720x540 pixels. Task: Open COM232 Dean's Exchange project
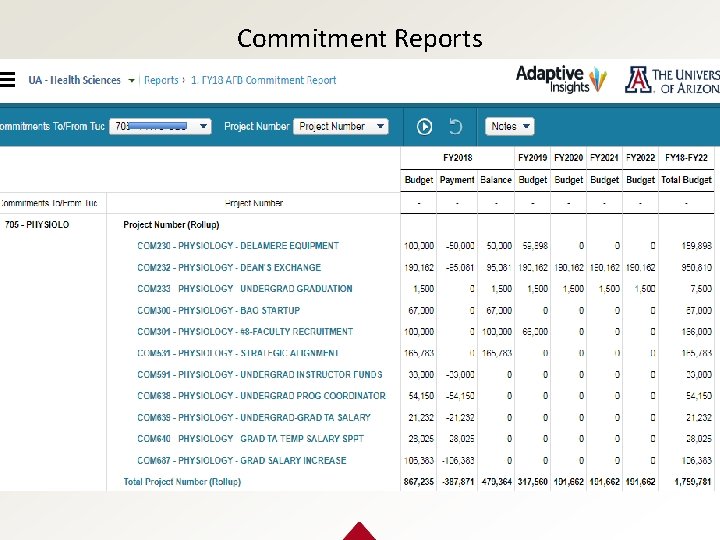tap(229, 267)
